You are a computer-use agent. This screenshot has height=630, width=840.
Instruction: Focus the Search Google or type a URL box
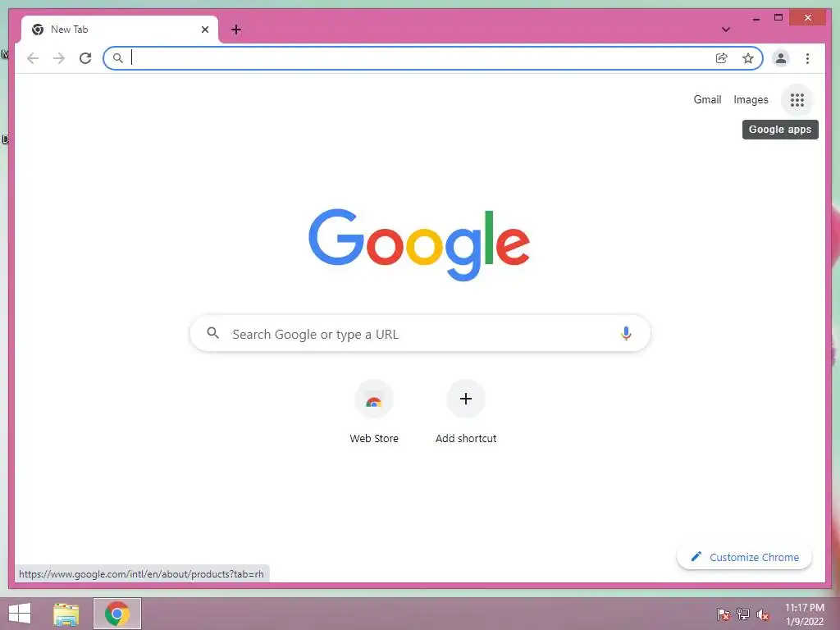coord(421,333)
